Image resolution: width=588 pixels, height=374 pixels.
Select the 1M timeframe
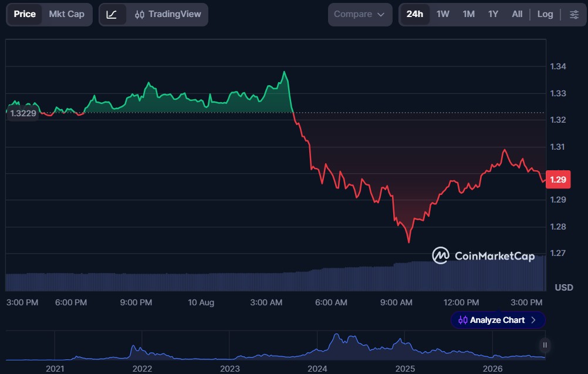tap(469, 14)
